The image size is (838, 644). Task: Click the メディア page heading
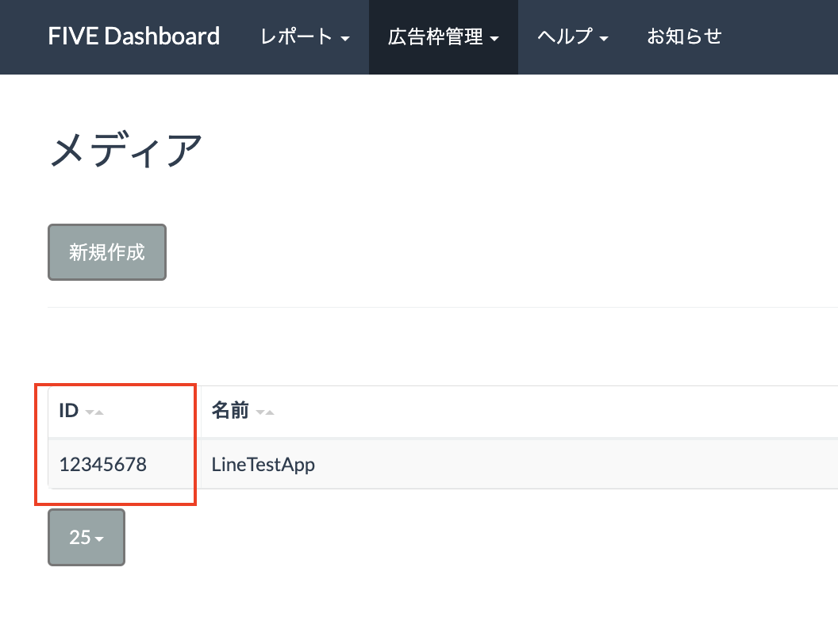pos(126,151)
